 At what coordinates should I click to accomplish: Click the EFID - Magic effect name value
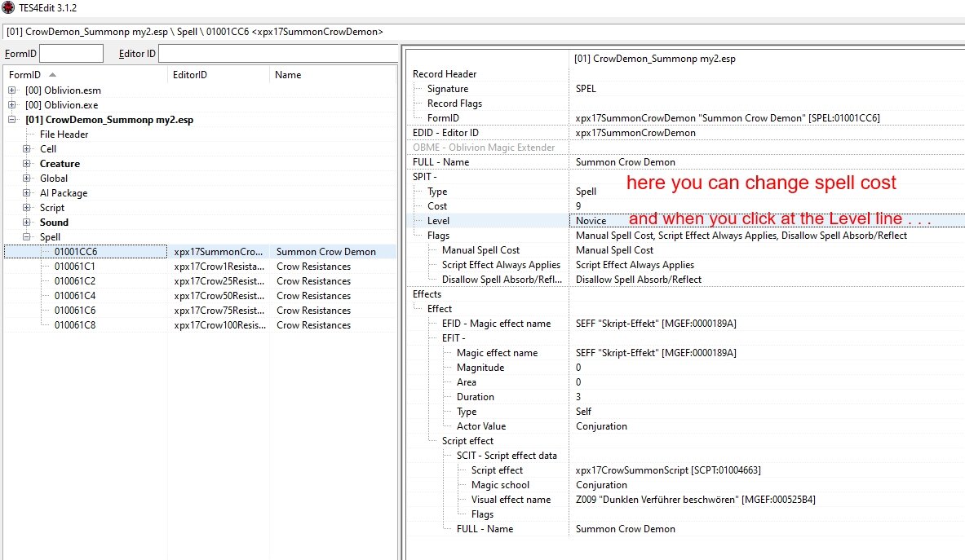(x=656, y=324)
